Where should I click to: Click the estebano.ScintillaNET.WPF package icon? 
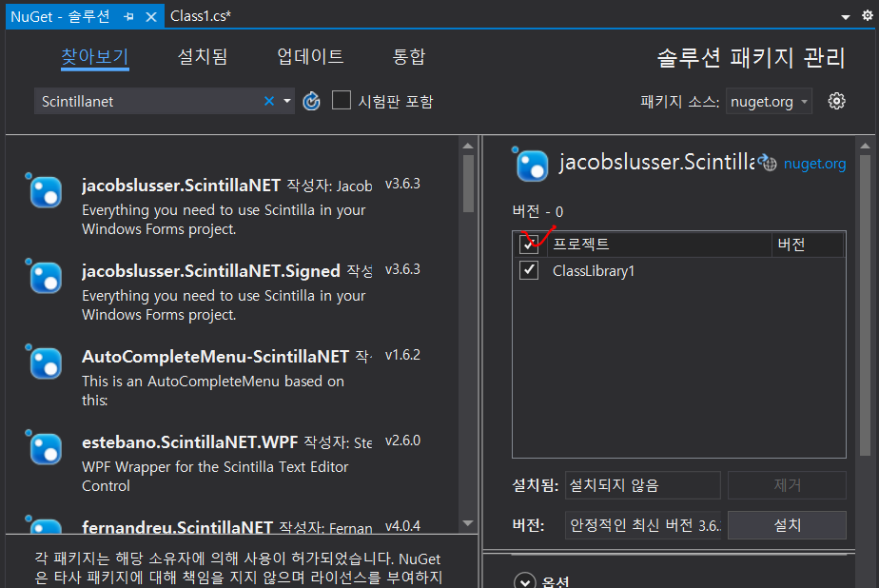click(x=46, y=449)
